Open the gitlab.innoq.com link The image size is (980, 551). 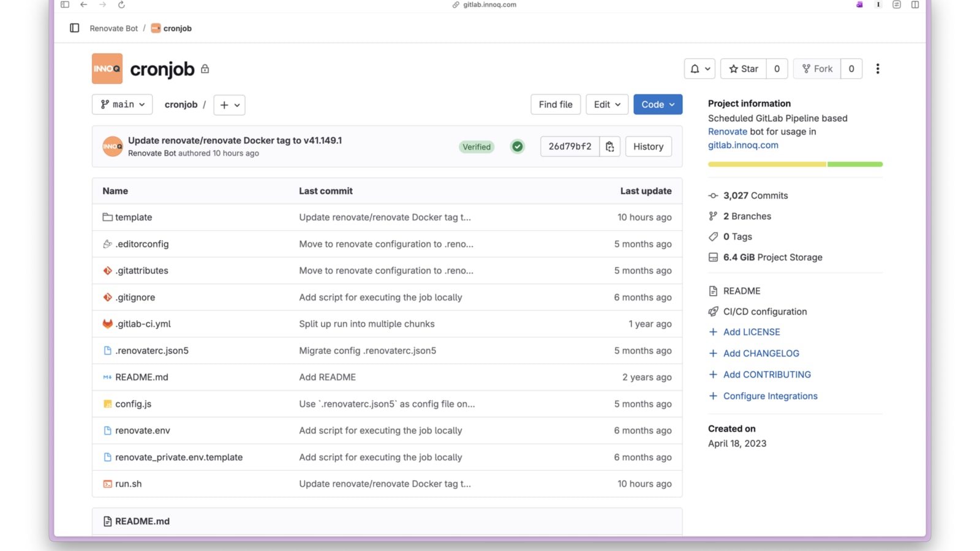(x=743, y=145)
